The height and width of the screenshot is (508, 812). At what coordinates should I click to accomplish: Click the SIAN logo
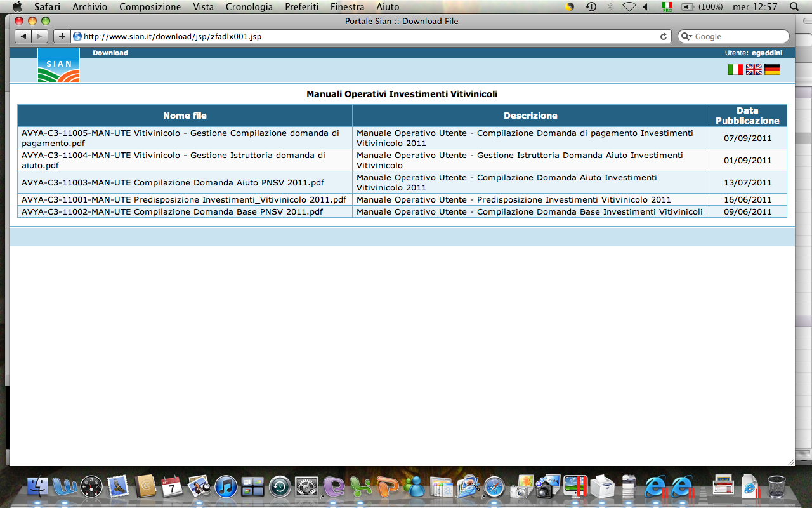click(x=58, y=66)
